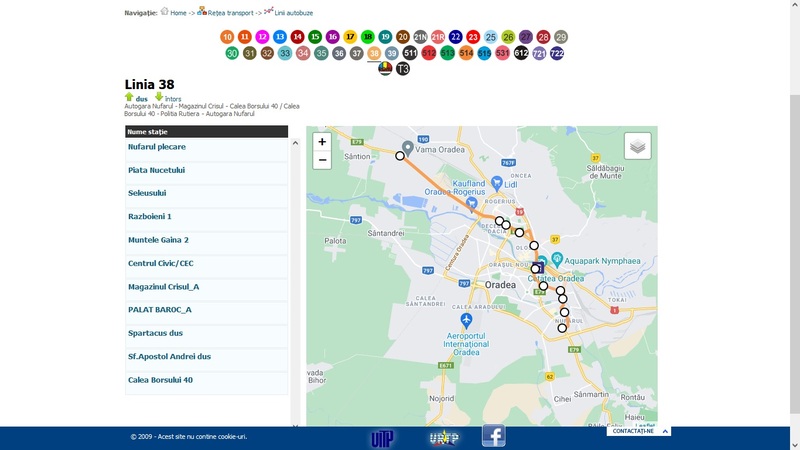800x450 pixels.
Task: Open the tricolor special line icon
Action: click(x=385, y=68)
